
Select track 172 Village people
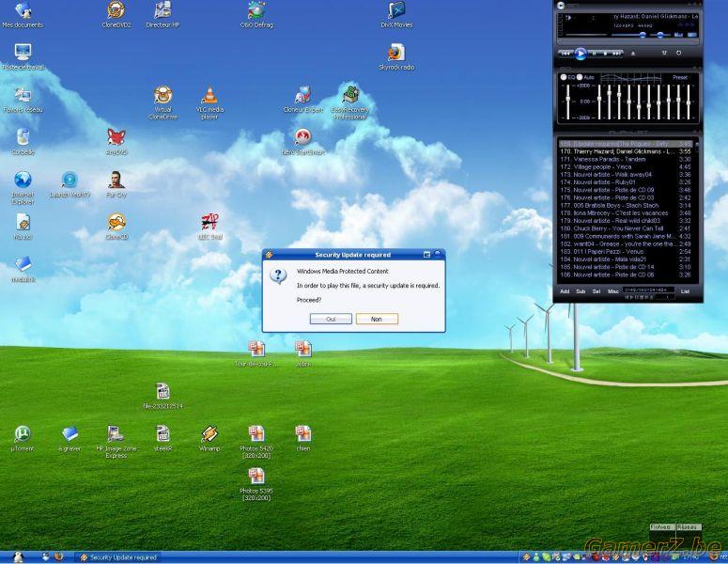[626, 166]
